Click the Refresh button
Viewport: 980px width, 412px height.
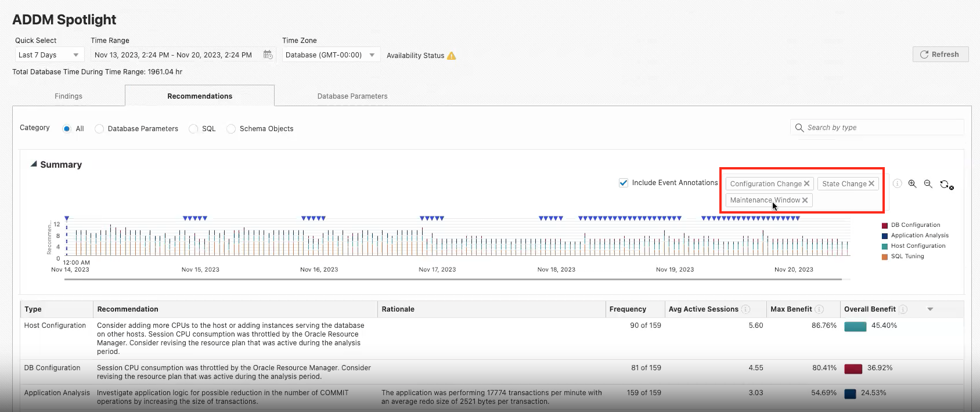coord(940,55)
